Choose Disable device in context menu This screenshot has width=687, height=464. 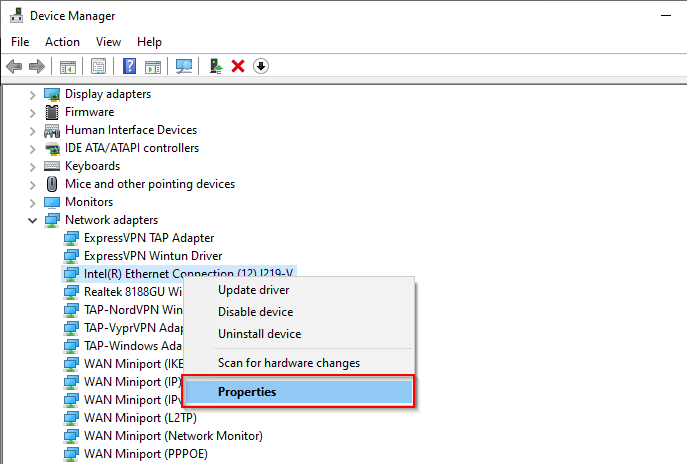point(255,312)
